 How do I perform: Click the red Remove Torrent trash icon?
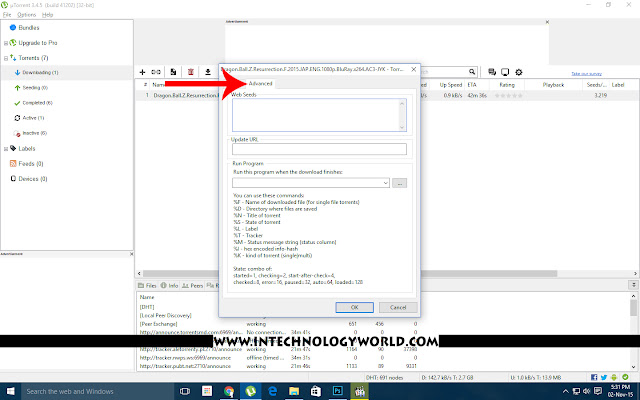coord(191,72)
